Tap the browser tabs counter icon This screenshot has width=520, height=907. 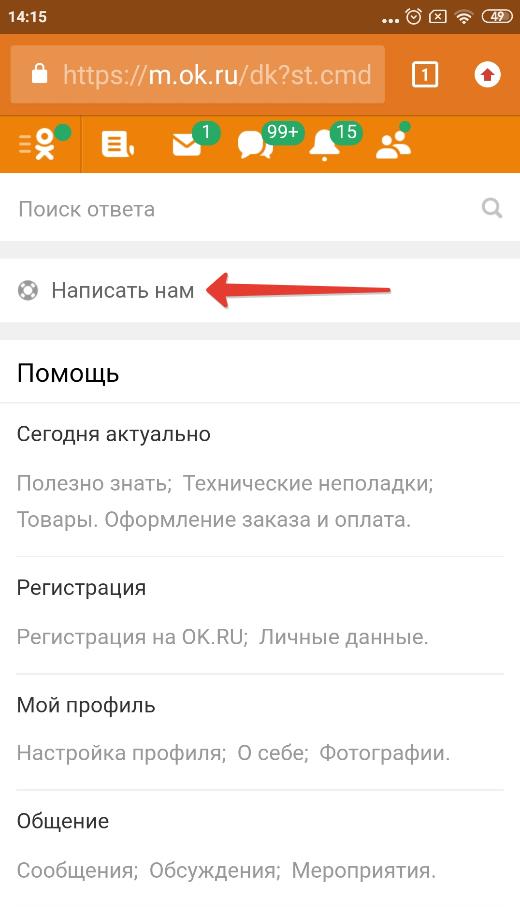(425, 75)
